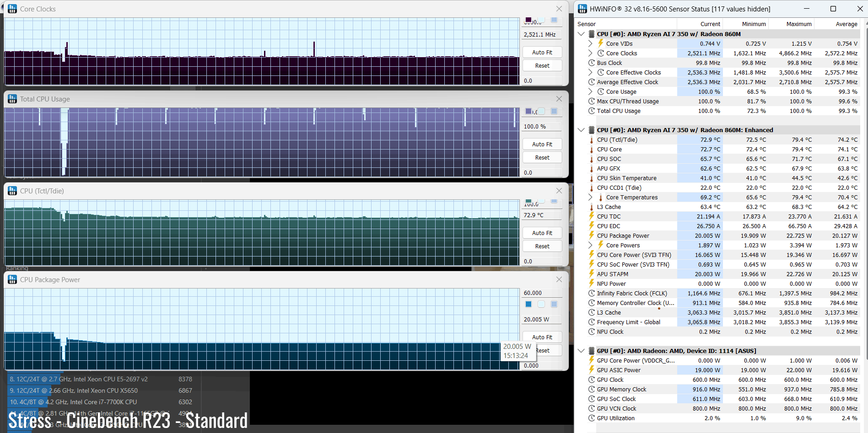The height and width of the screenshot is (433, 868).
Task: Open the pale background color swatch in CPU Package Power
Action: click(541, 304)
